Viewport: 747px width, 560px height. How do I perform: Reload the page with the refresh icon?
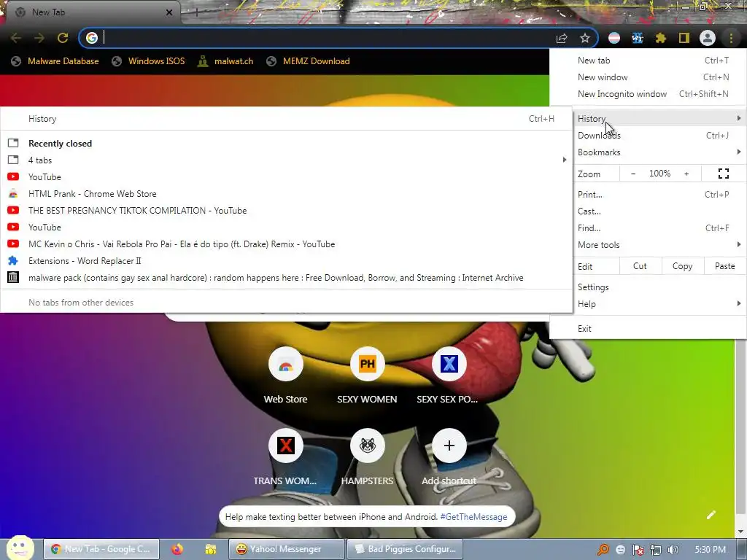(63, 38)
